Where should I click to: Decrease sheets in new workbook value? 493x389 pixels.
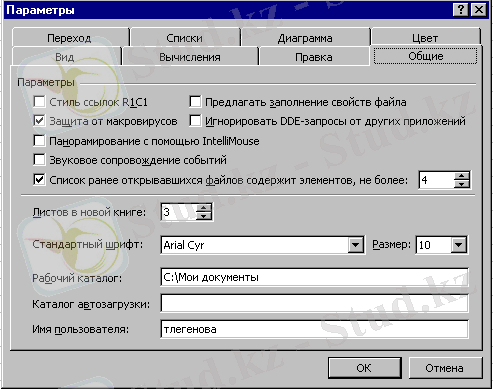pyautogui.click(x=204, y=216)
